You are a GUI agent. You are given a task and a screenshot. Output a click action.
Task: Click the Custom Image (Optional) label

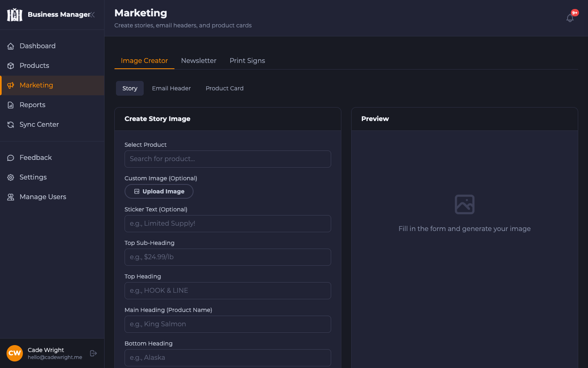point(161,178)
